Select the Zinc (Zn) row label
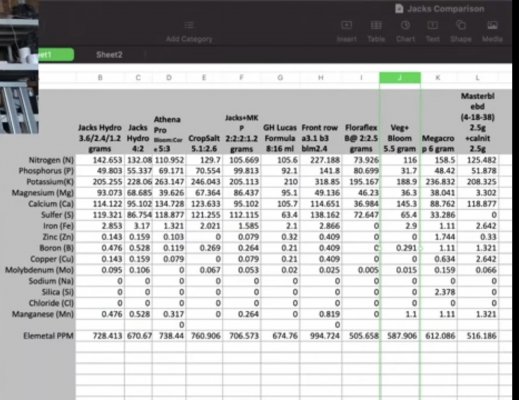This screenshot has height=400, width=519. 58,237
